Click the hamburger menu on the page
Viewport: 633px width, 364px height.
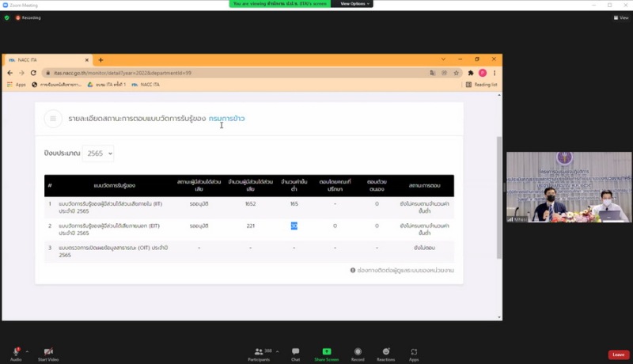point(53,119)
